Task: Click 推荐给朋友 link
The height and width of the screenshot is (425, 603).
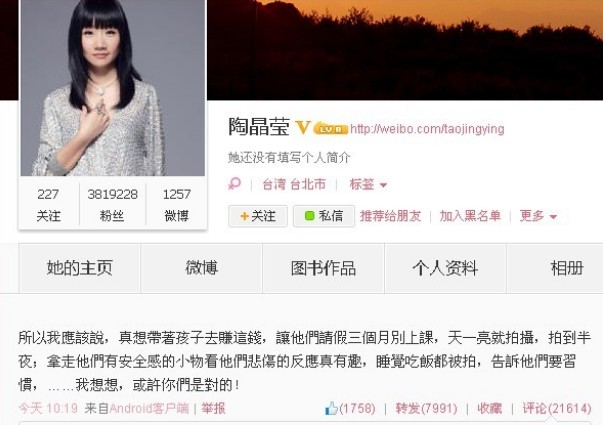Action: point(390,216)
